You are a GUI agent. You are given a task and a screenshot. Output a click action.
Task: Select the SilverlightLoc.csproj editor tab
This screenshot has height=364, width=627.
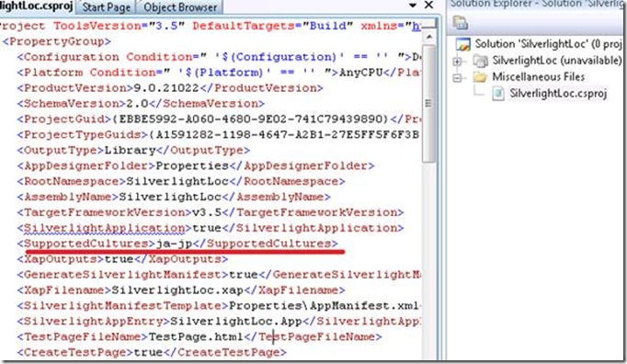pyautogui.click(x=37, y=6)
